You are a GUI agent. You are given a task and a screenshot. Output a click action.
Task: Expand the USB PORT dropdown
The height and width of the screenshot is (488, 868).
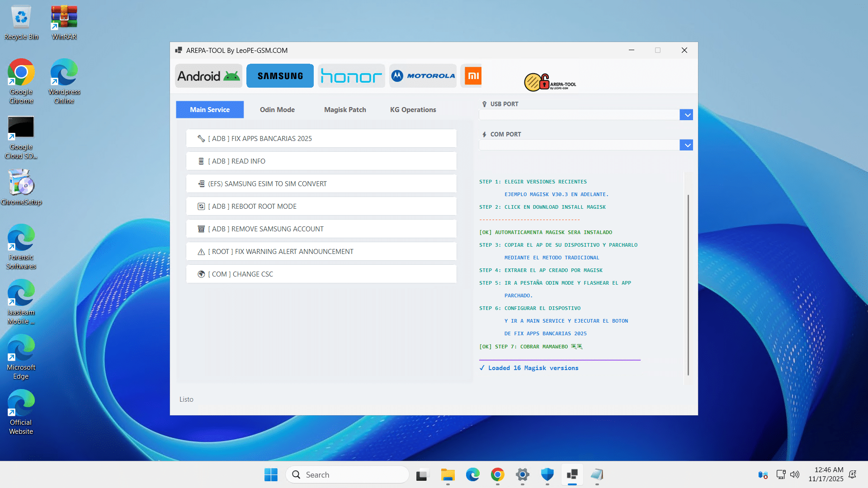click(686, 115)
